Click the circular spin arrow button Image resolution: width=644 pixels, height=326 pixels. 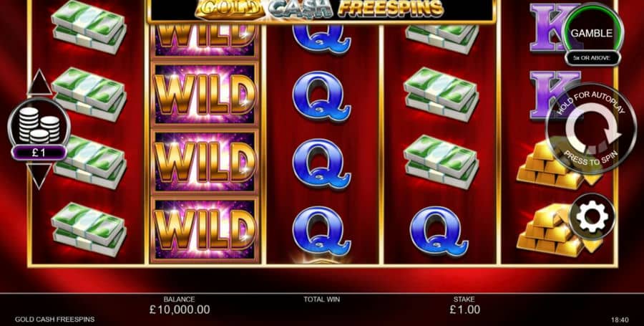point(592,129)
